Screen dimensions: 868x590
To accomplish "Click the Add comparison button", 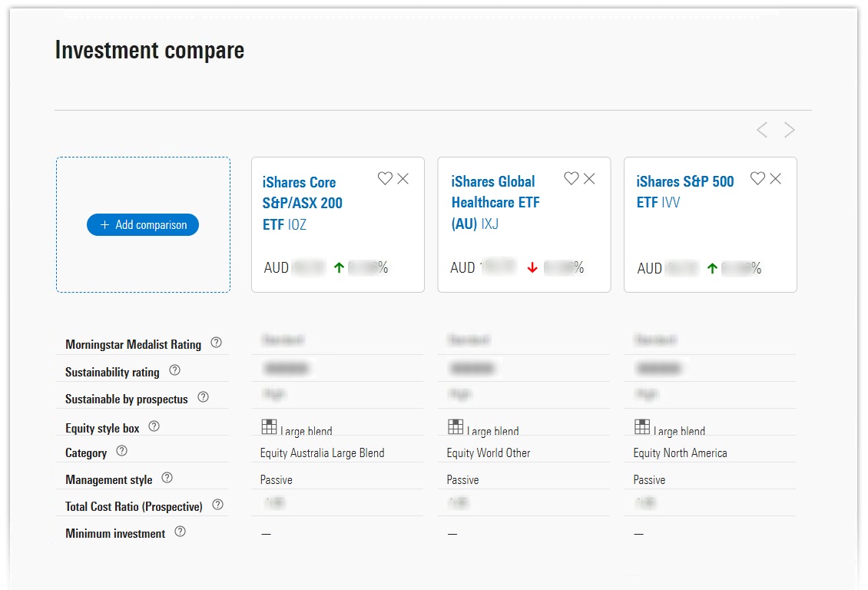I will pos(143,225).
